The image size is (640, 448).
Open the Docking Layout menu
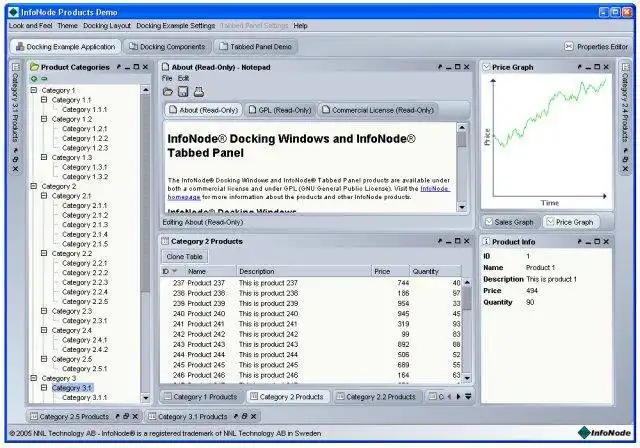tap(107, 26)
